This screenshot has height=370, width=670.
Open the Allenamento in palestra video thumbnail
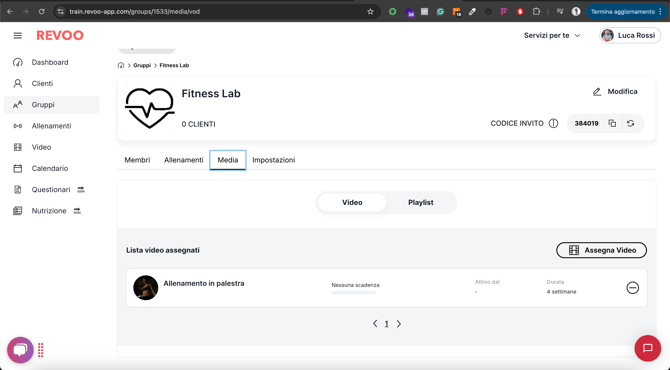click(146, 288)
